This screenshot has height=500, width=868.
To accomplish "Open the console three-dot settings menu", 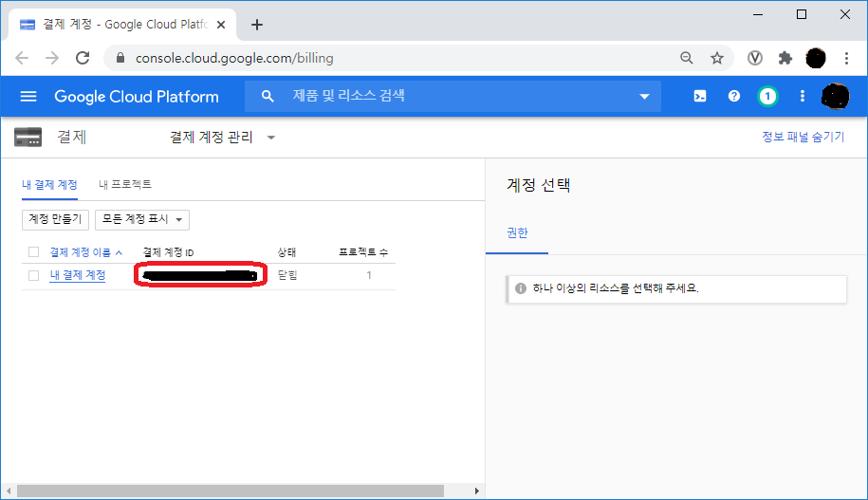I will click(x=803, y=97).
